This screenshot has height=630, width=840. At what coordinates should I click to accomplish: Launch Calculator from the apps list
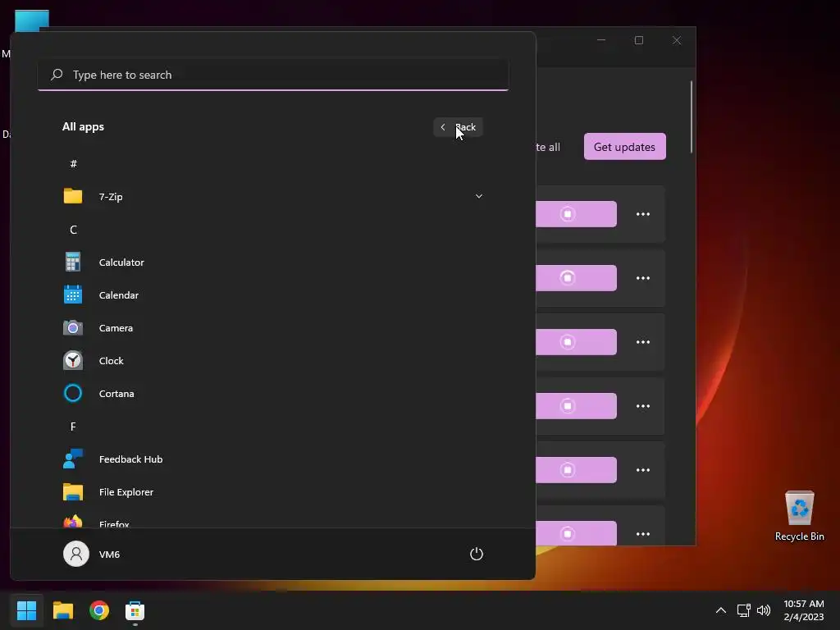point(273,262)
